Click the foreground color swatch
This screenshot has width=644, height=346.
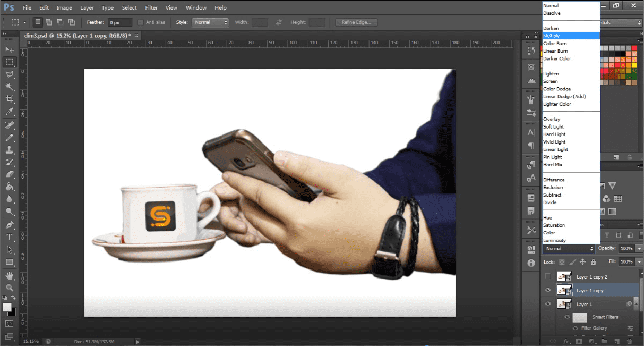[7, 308]
